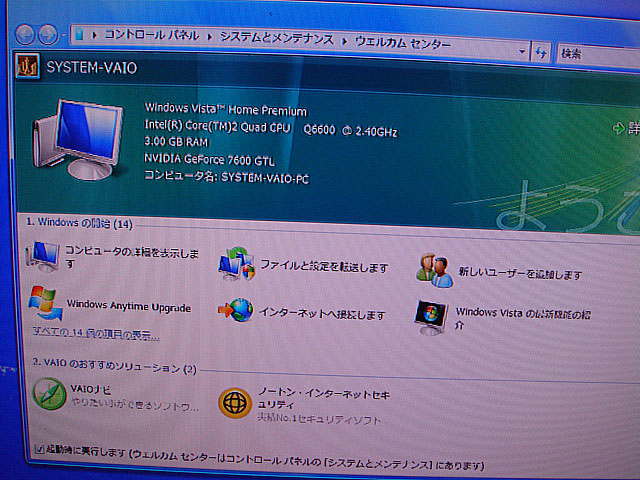640x480 pixels.
Task: Expand the arrow before ウェルカム センター
Action: tap(345, 41)
